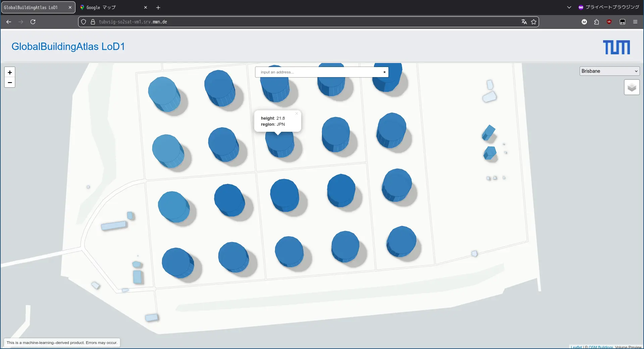644x349 pixels.
Task: Click the GlobalBuildingAtlas LoD1 title link
Action: 68,47
